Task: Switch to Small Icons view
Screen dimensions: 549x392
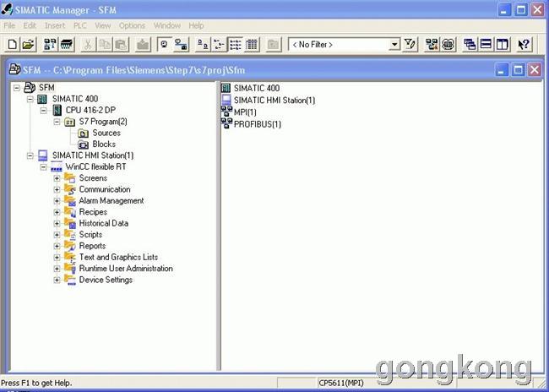Action: click(219, 45)
